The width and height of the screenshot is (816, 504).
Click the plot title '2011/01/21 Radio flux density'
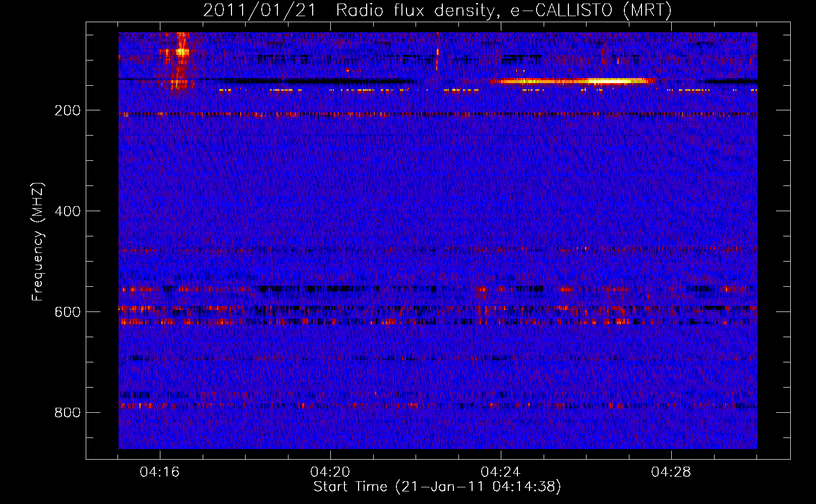pyautogui.click(x=438, y=11)
